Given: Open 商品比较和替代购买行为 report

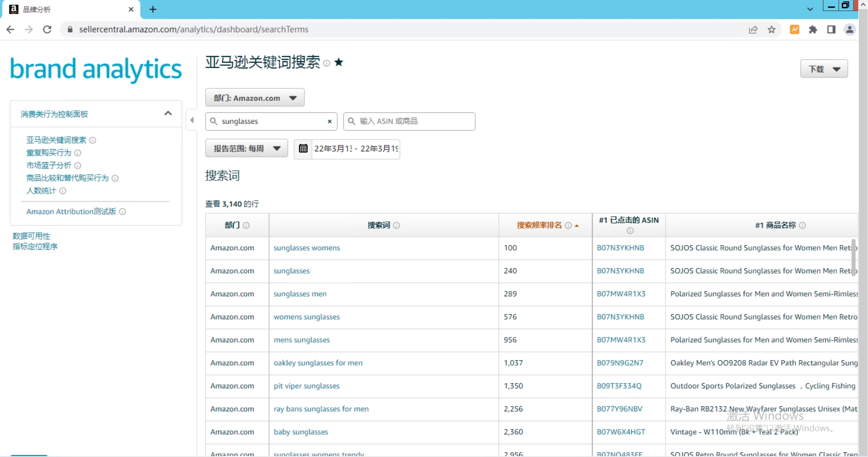Looking at the screenshot, I should pyautogui.click(x=68, y=178).
